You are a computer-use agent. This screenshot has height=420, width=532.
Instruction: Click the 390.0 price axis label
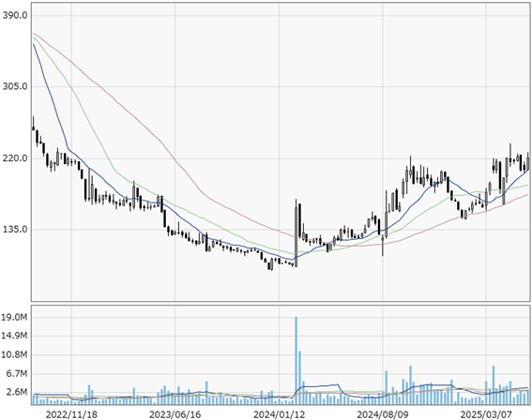15,15
